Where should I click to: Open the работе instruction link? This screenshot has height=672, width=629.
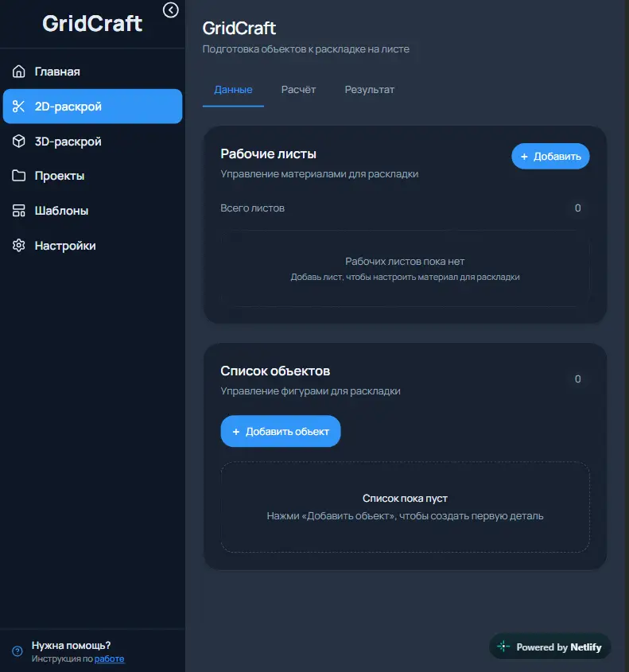pos(109,658)
